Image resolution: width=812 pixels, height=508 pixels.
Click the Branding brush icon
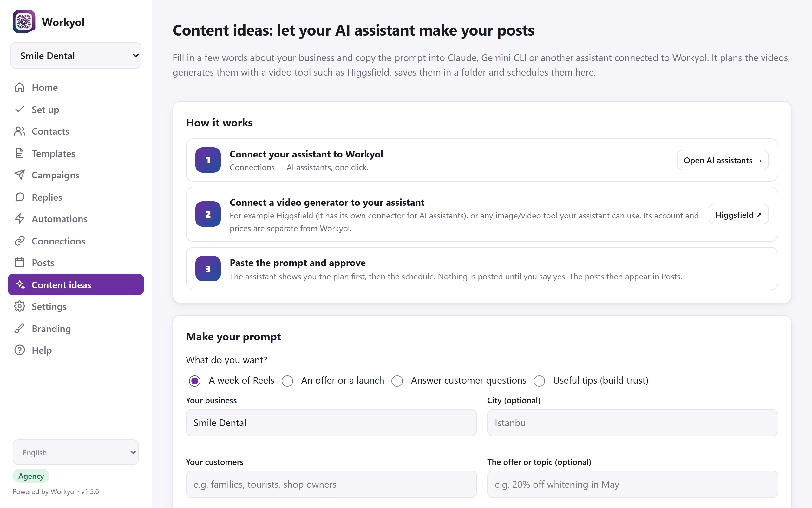pos(20,328)
